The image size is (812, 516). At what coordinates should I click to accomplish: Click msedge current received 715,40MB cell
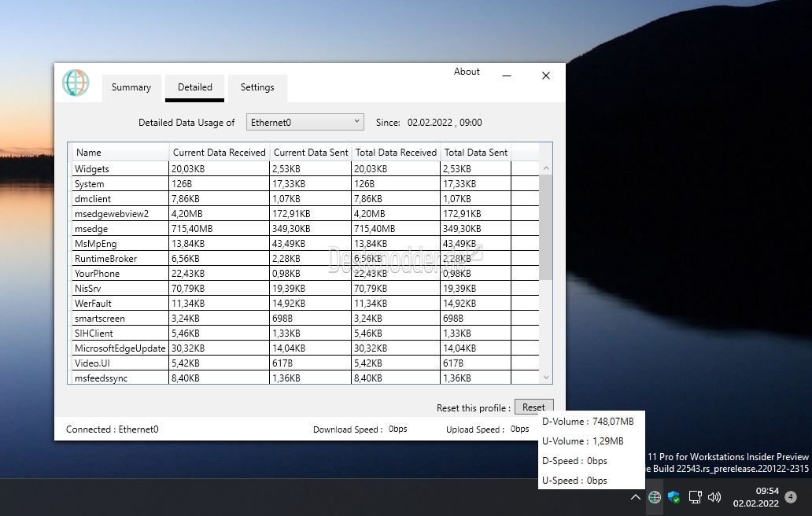click(219, 229)
